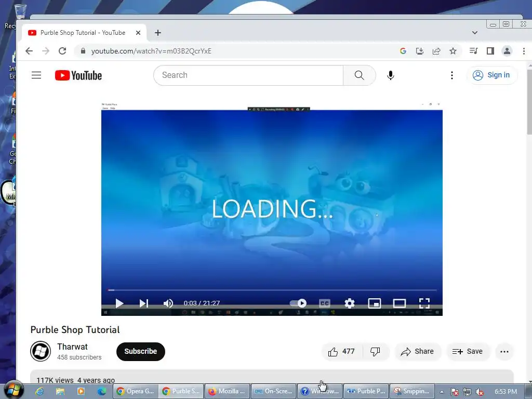Expand the tab search chevron
Image resolution: width=532 pixels, height=399 pixels.
coord(475,33)
